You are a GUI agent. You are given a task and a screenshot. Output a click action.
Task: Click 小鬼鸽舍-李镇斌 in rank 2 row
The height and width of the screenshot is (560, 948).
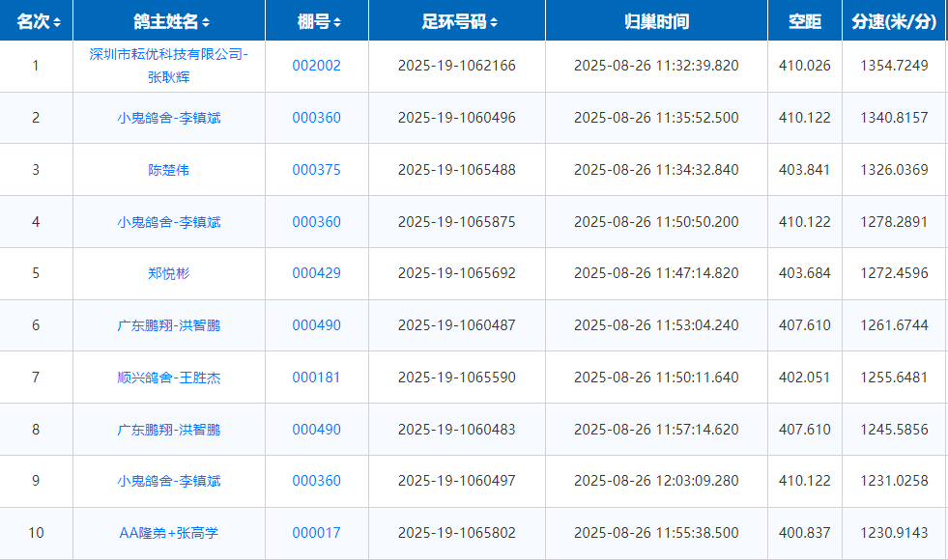coord(169,118)
